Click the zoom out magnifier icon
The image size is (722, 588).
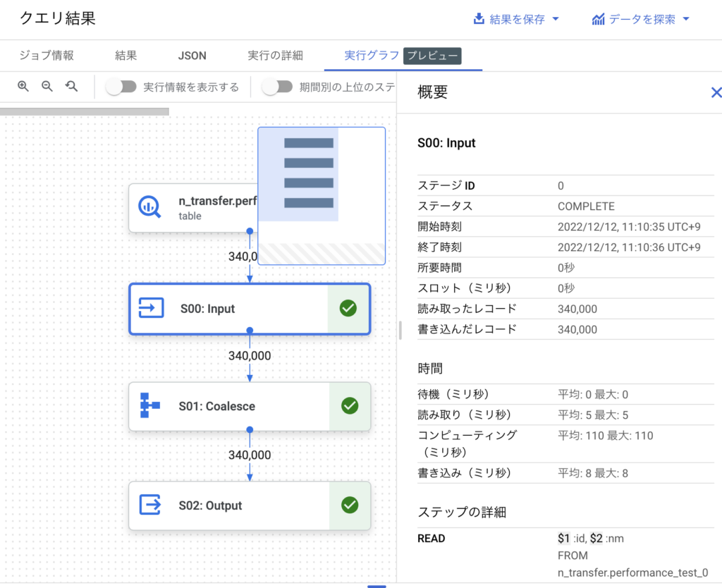47,86
